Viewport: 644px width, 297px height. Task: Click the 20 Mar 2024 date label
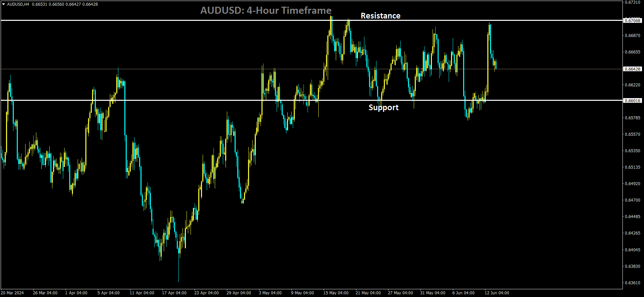(12, 293)
